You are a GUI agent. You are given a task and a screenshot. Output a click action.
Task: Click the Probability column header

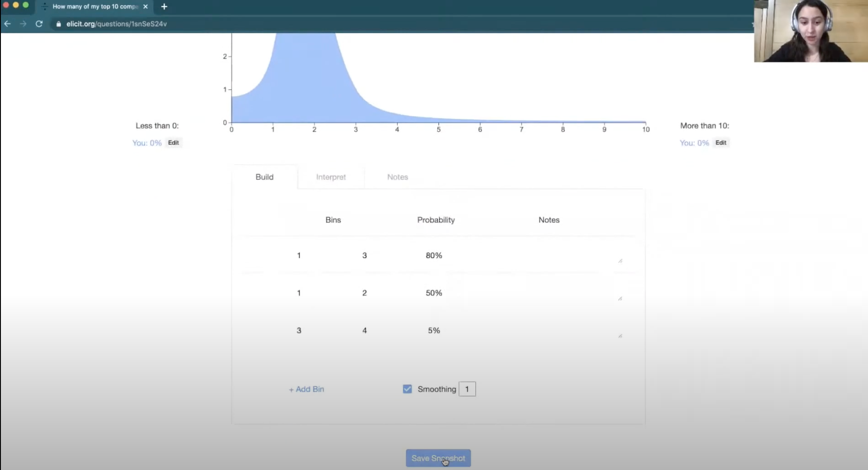436,220
